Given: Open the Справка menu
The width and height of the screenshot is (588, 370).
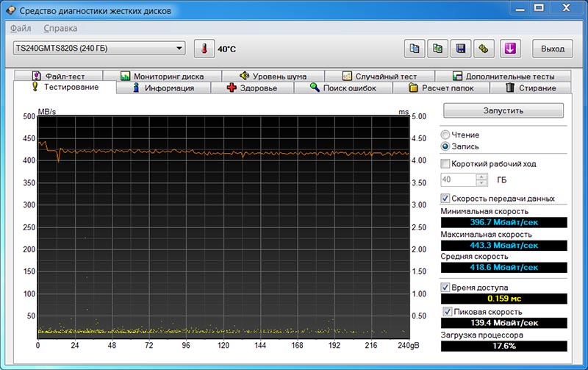Looking at the screenshot, I should (x=60, y=28).
